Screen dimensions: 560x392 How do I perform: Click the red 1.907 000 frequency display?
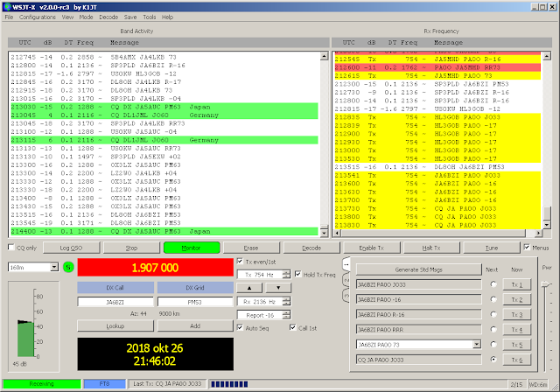click(x=156, y=268)
